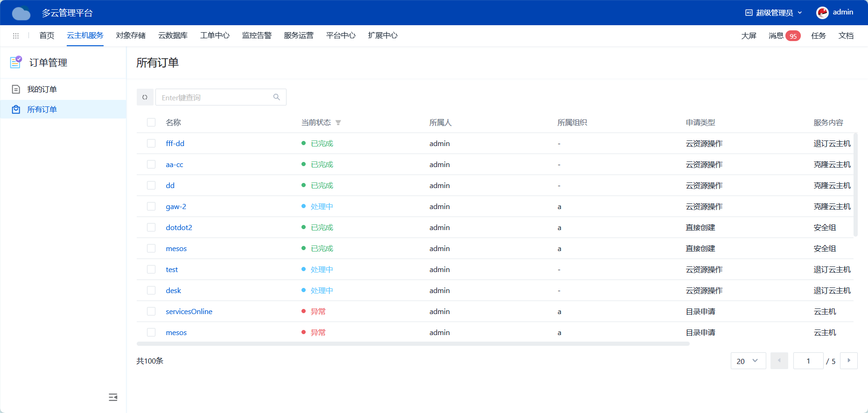The width and height of the screenshot is (868, 413).
Task: Click the admin avatar icon
Action: [x=822, y=13]
